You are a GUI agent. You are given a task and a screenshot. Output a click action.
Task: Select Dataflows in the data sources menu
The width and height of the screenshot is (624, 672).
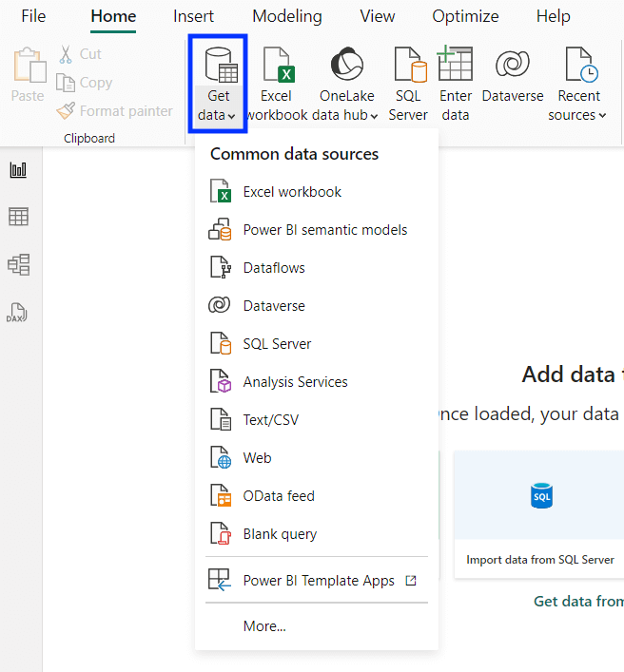click(x=317, y=268)
